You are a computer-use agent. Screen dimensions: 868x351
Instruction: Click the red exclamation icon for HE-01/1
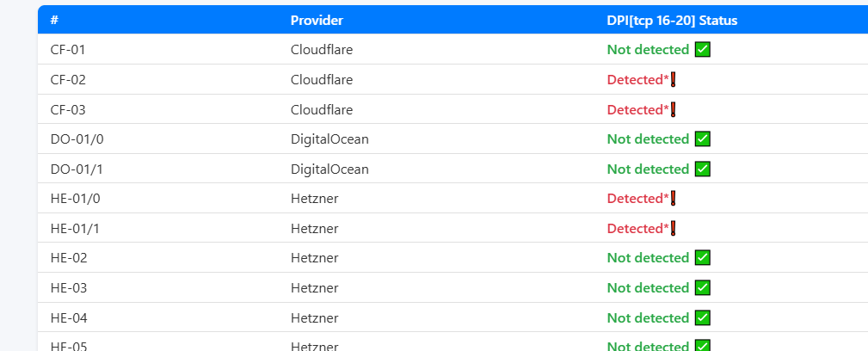(674, 229)
